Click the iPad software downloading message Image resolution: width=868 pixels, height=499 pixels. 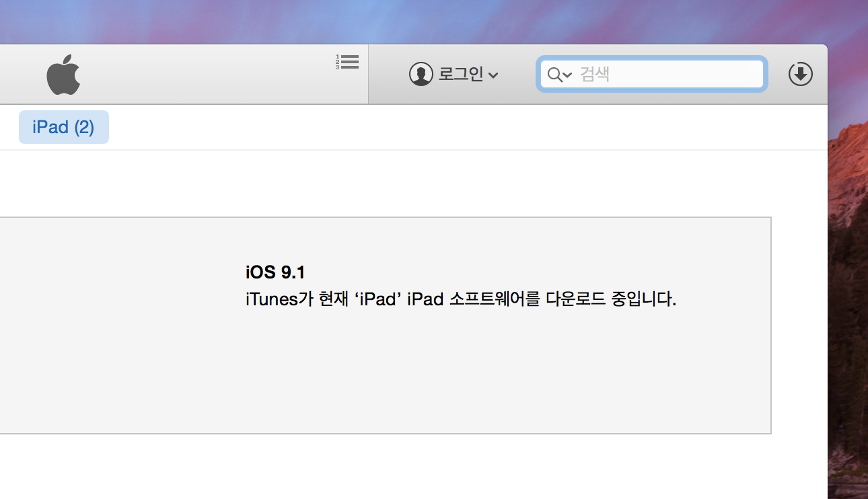coord(461,299)
